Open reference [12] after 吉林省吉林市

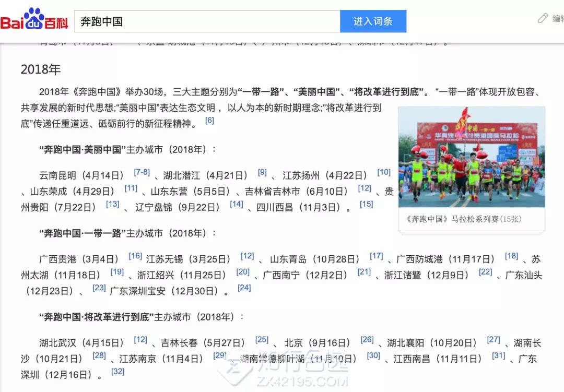365,188
